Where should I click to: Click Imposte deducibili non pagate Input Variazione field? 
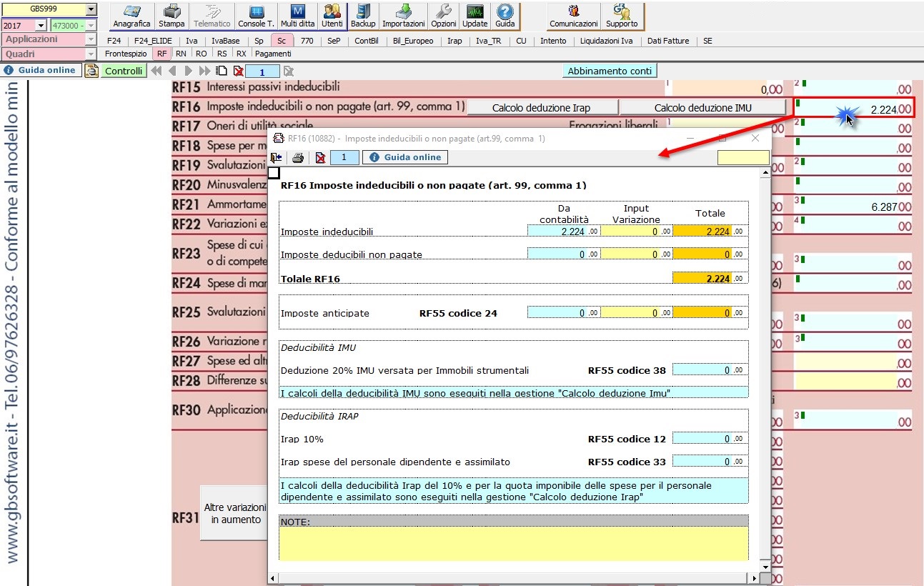click(636, 254)
